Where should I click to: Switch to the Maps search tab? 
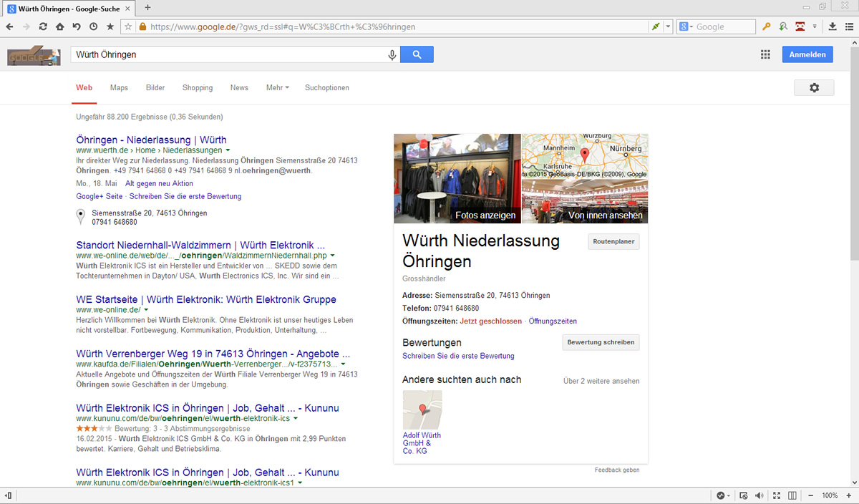(x=119, y=87)
